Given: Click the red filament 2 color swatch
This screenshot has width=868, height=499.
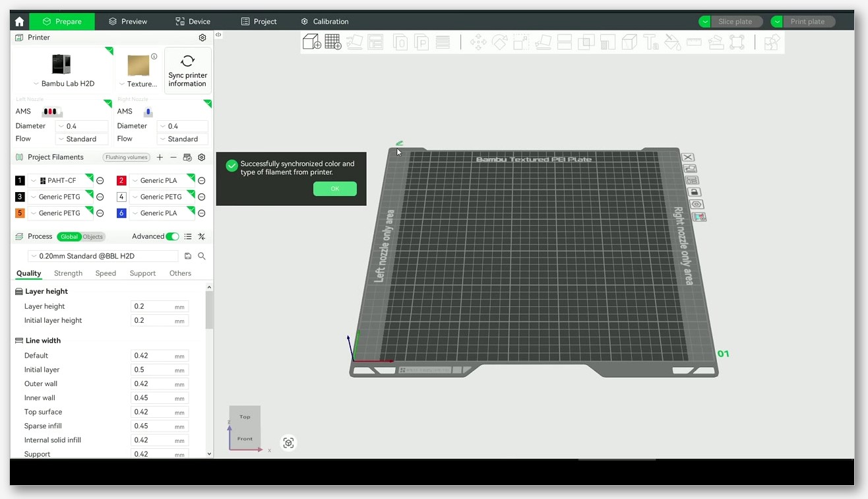Looking at the screenshot, I should click(x=121, y=180).
